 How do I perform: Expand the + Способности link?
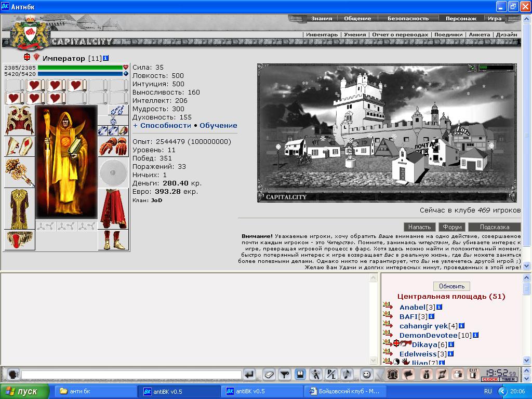click(x=162, y=126)
